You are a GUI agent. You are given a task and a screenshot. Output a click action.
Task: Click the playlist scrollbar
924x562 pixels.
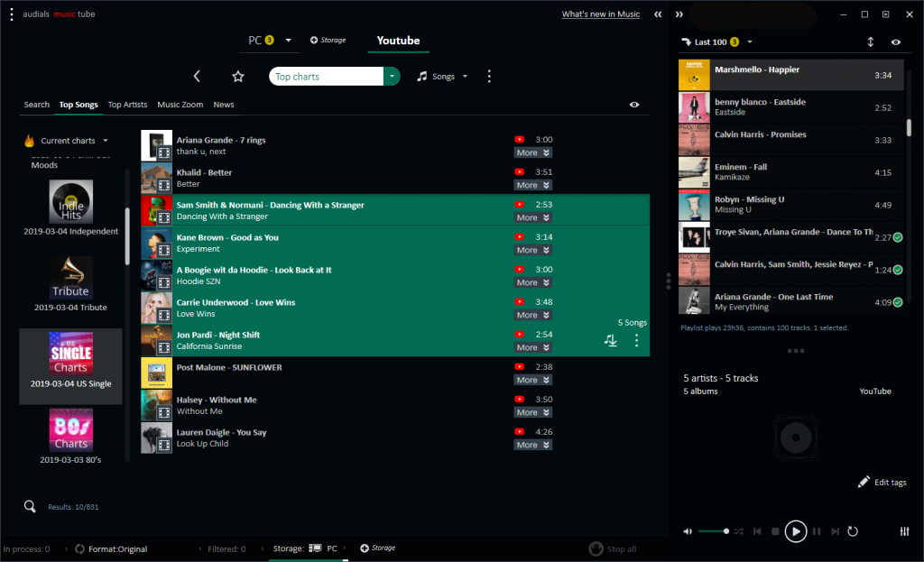click(909, 128)
